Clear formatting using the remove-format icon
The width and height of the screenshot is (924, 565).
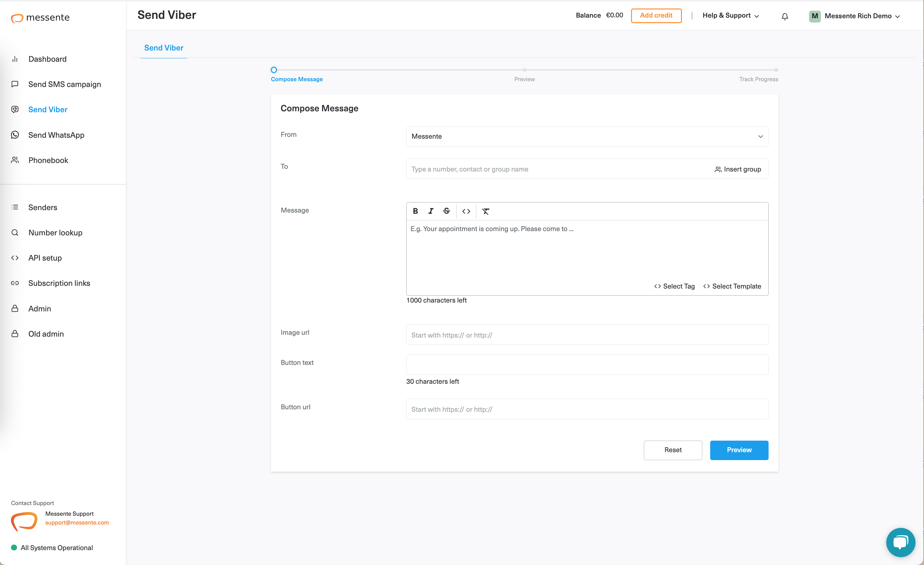[486, 211]
